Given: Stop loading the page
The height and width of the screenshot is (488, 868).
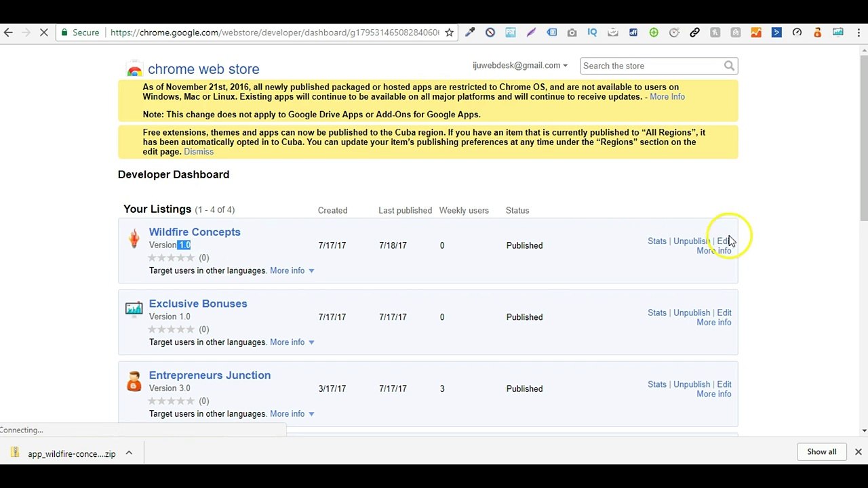Looking at the screenshot, I should click(x=44, y=33).
